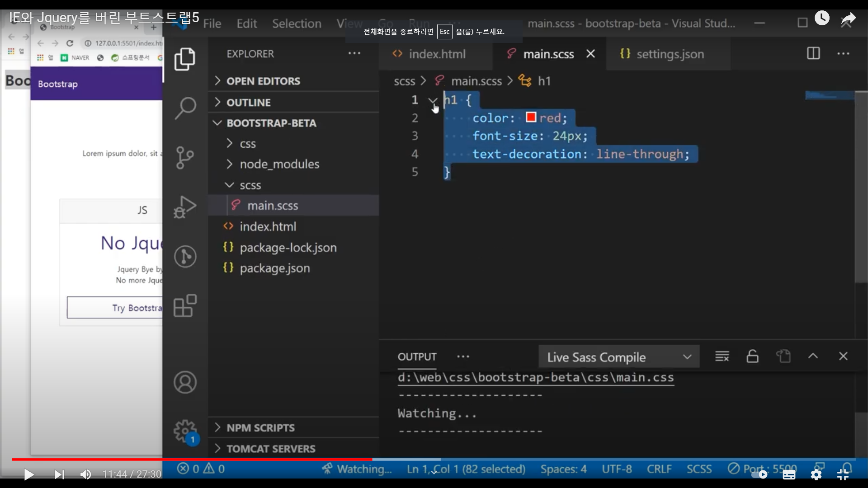Open Output panel more actions ellipsis
The width and height of the screenshot is (868, 488).
463,357
